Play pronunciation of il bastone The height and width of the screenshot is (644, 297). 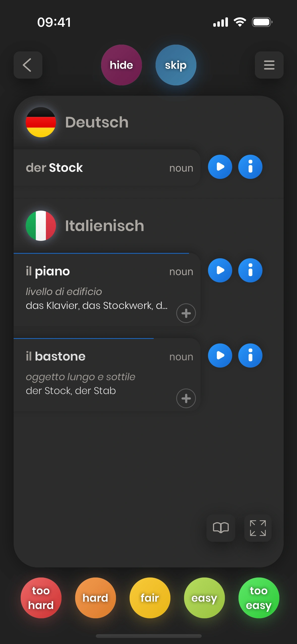click(x=220, y=356)
